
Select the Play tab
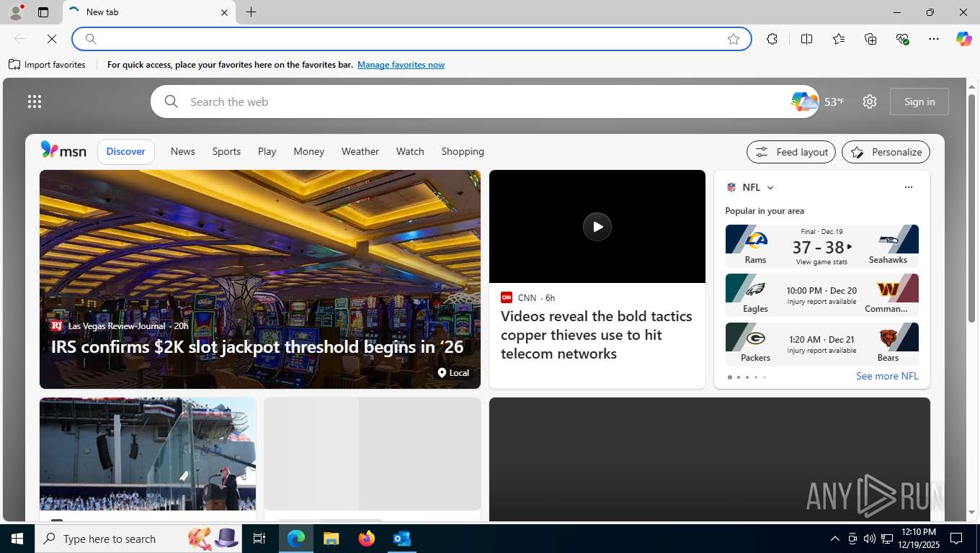267,151
